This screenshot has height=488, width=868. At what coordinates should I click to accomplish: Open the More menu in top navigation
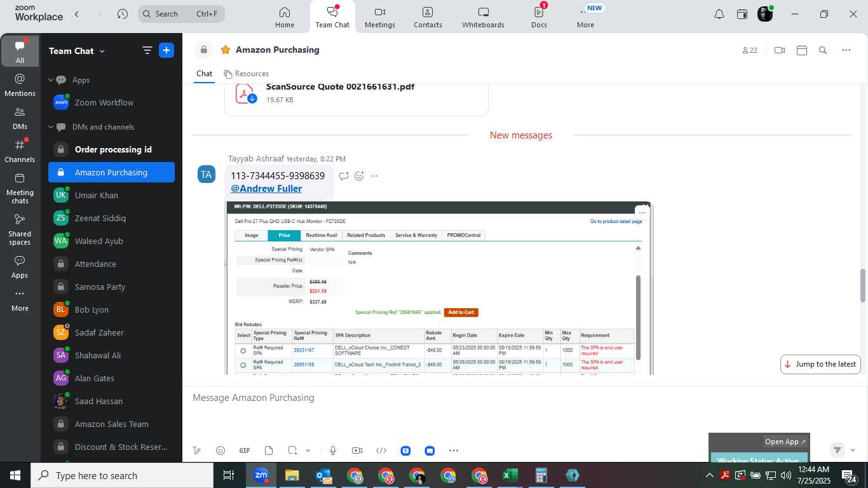tap(585, 17)
